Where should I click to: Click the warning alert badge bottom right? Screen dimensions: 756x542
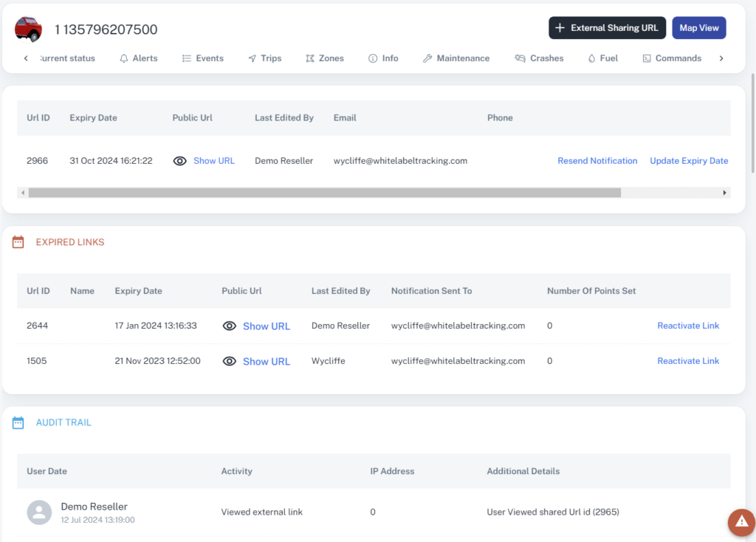click(x=741, y=523)
